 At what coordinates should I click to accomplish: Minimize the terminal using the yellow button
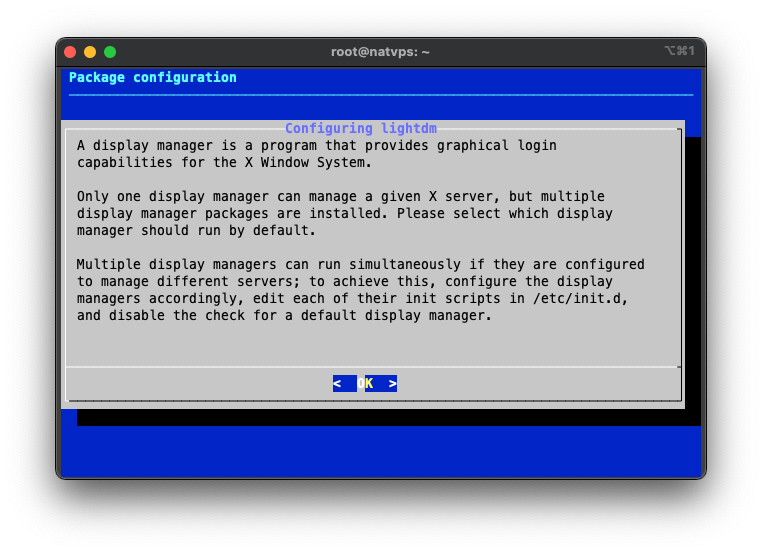coord(90,52)
